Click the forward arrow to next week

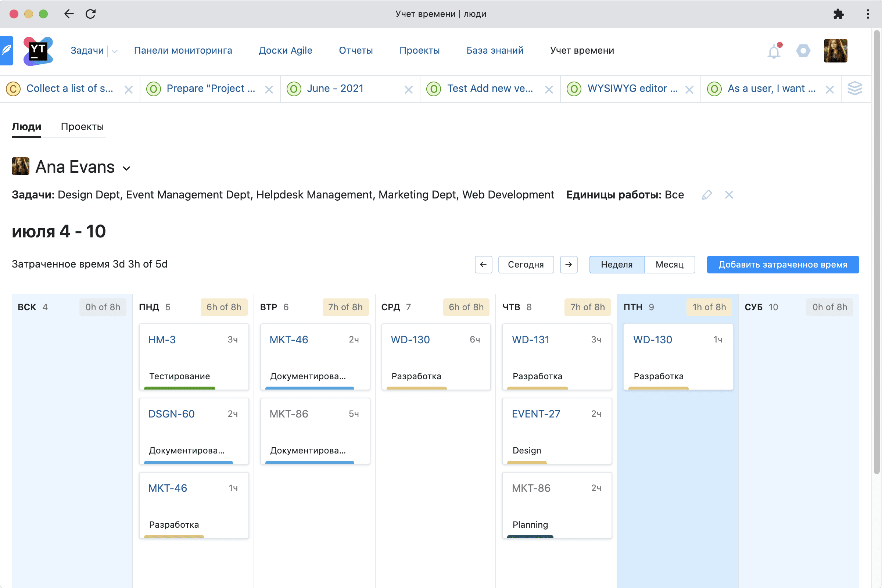pyautogui.click(x=568, y=265)
